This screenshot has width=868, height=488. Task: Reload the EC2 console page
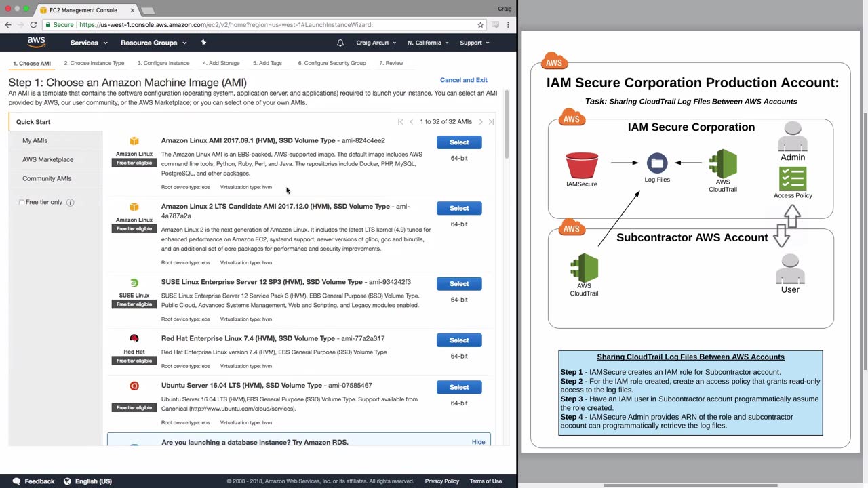point(33,25)
